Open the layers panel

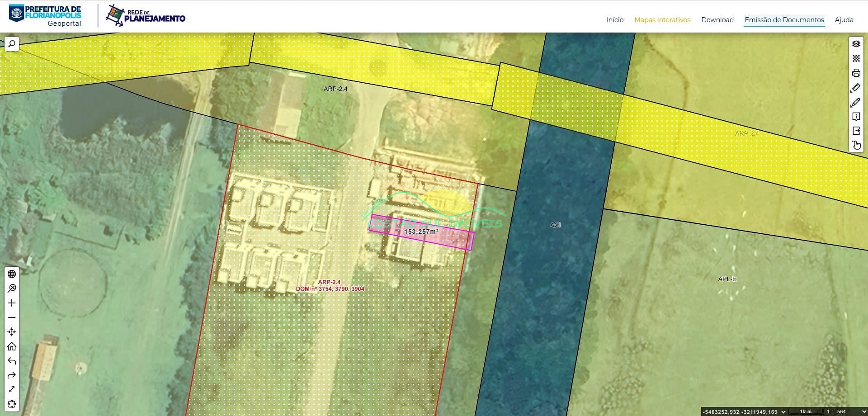pos(856,44)
